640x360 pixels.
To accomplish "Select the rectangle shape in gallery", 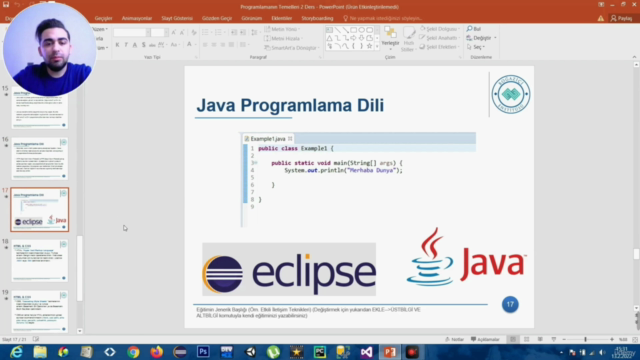I will click(353, 30).
